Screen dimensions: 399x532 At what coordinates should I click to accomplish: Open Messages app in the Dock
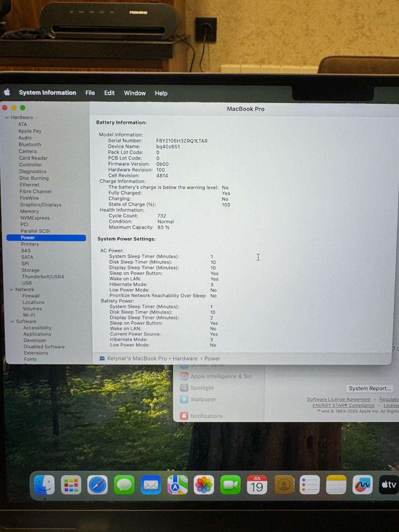(x=124, y=485)
